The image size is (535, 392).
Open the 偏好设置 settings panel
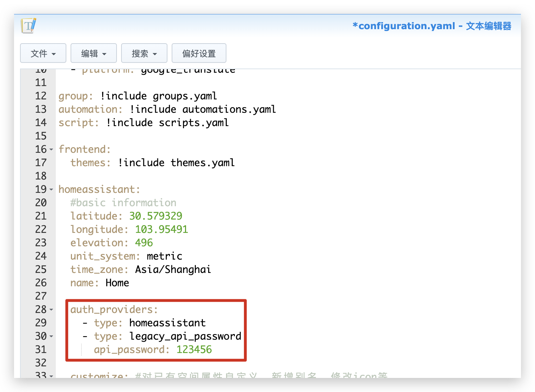tap(199, 53)
